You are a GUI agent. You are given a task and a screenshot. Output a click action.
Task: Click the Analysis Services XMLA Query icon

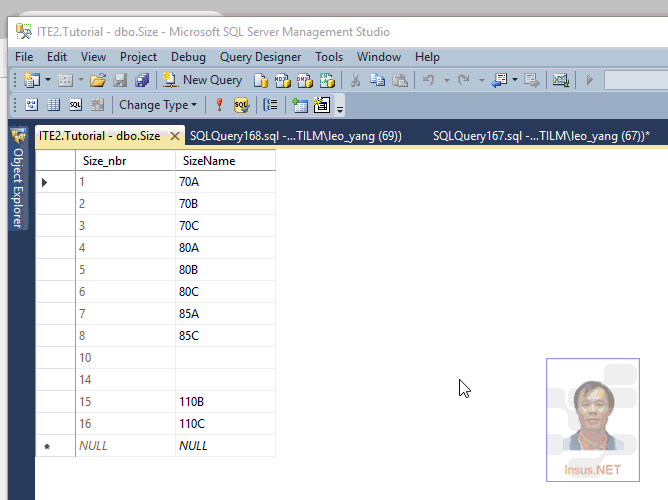coord(327,80)
